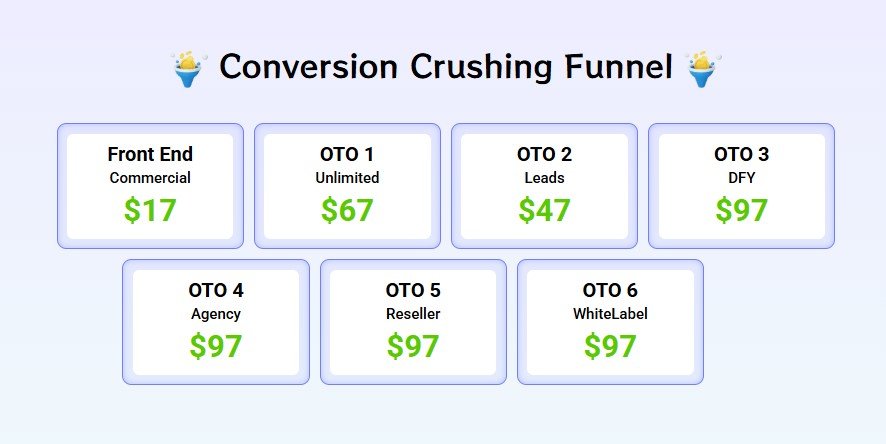Click the $97 price under Reseller
The width and height of the screenshot is (886, 444).
tap(413, 346)
